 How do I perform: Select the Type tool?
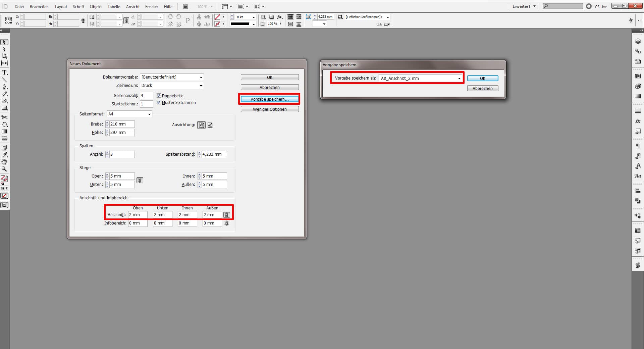[5, 72]
